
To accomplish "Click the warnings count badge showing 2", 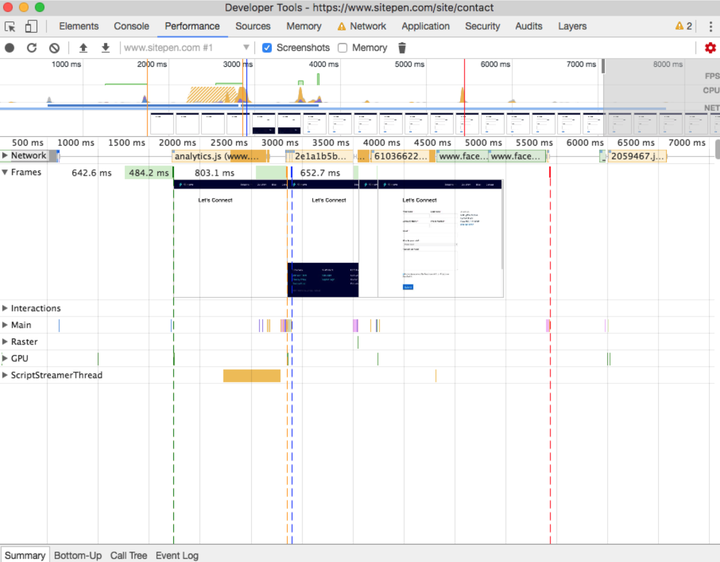I will (683, 26).
